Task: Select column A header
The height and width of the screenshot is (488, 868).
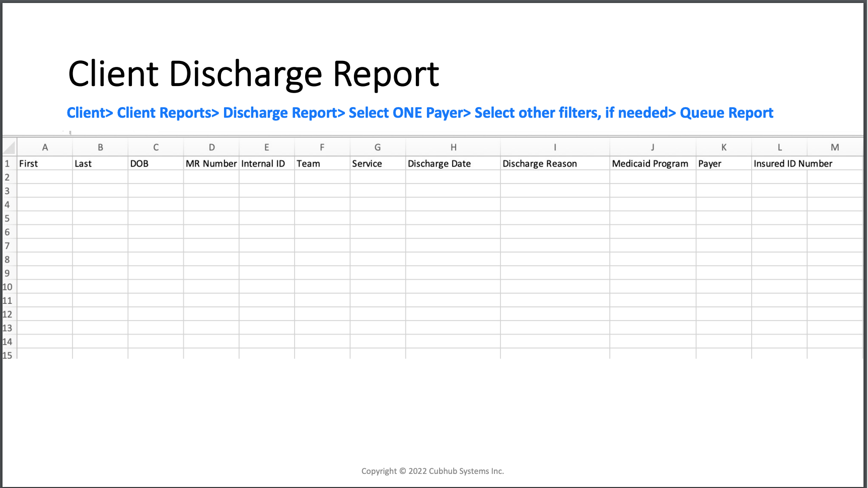Action: pos(45,147)
